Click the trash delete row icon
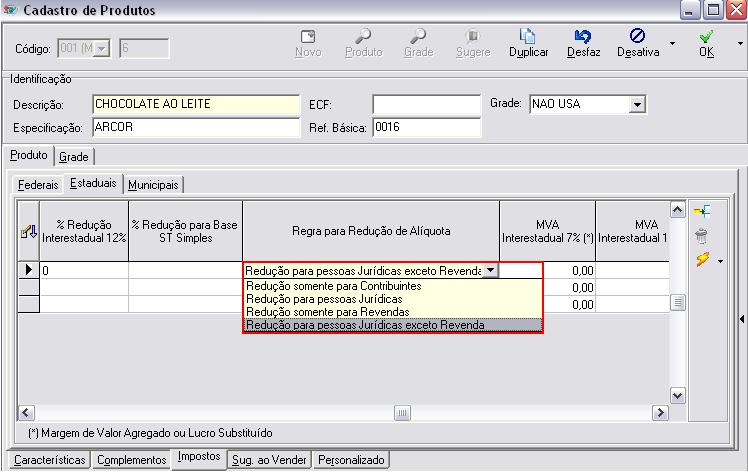Viewport: 748px width, 472px height. pos(702,236)
